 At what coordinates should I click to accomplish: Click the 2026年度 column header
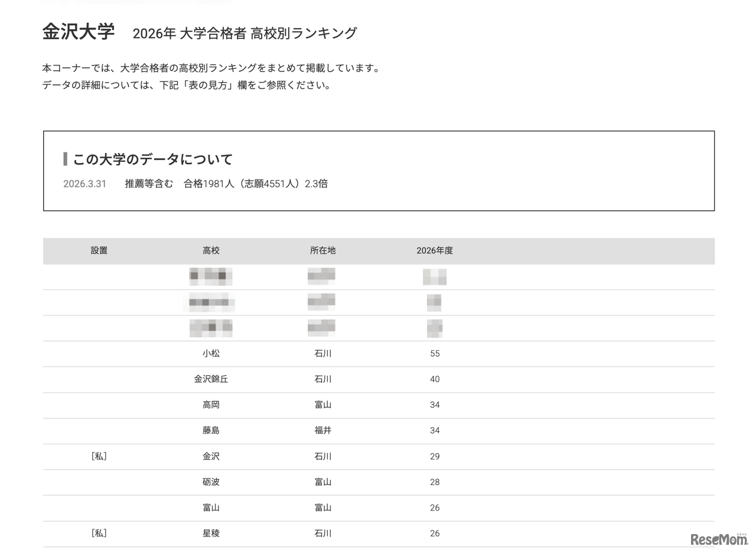435,251
